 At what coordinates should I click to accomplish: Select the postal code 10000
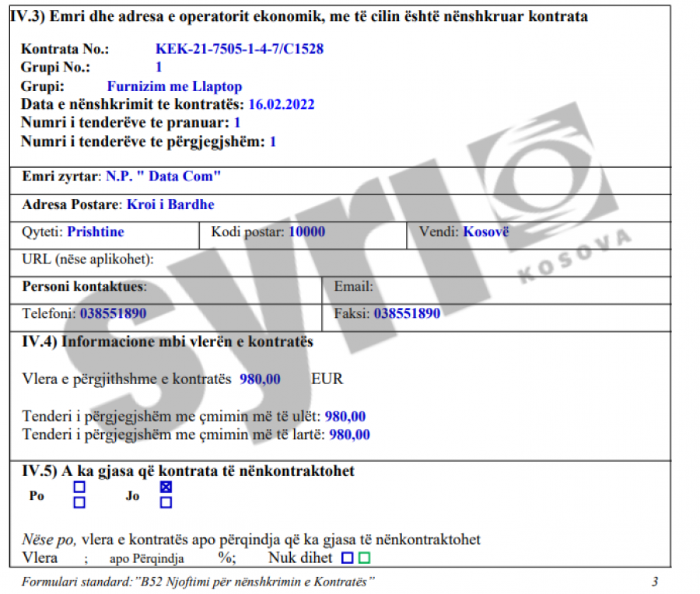pyautogui.click(x=306, y=232)
